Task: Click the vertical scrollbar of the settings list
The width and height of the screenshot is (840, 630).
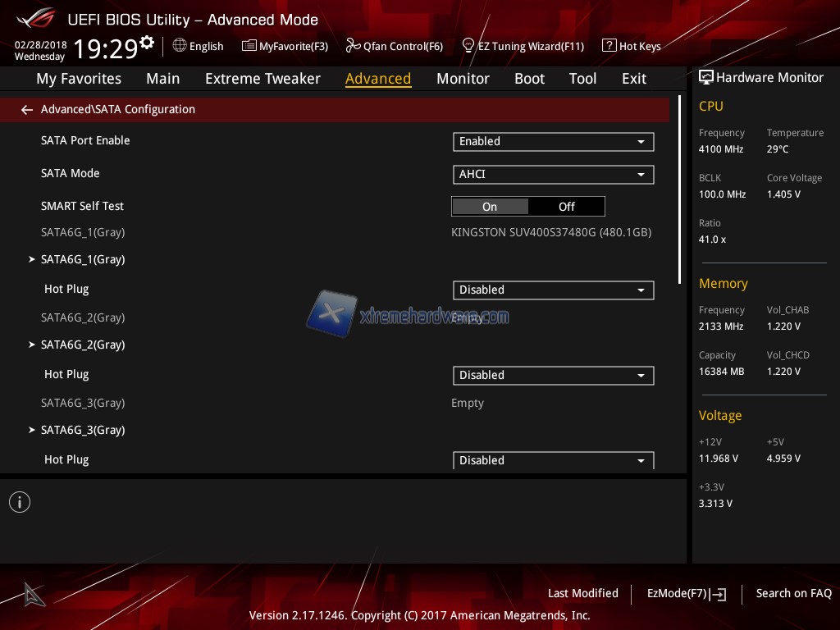Action: pyautogui.click(x=680, y=190)
